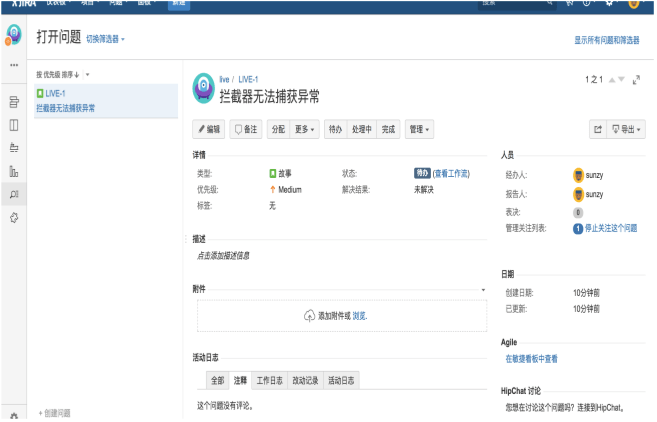Open the 按优先级排序 sort options arrow

[88, 75]
